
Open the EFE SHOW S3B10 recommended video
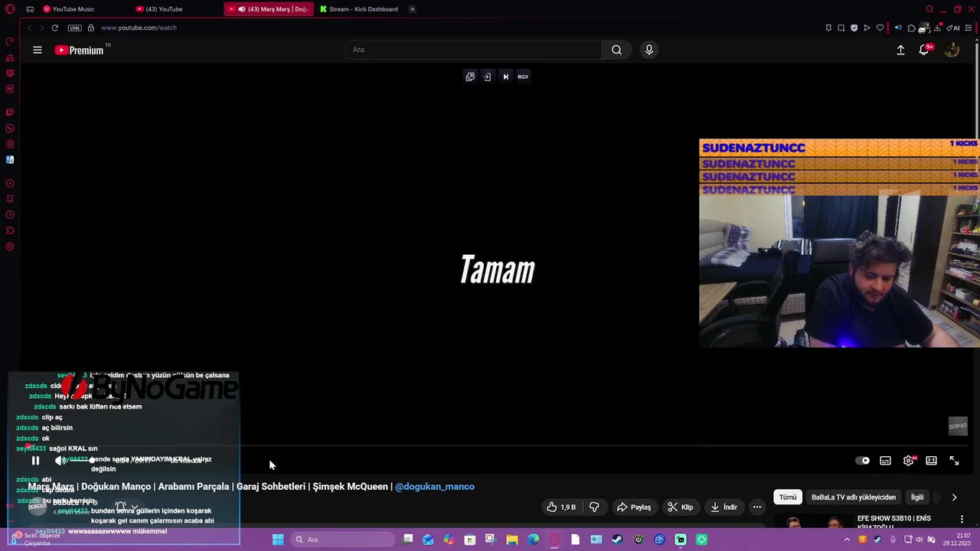coord(893,522)
